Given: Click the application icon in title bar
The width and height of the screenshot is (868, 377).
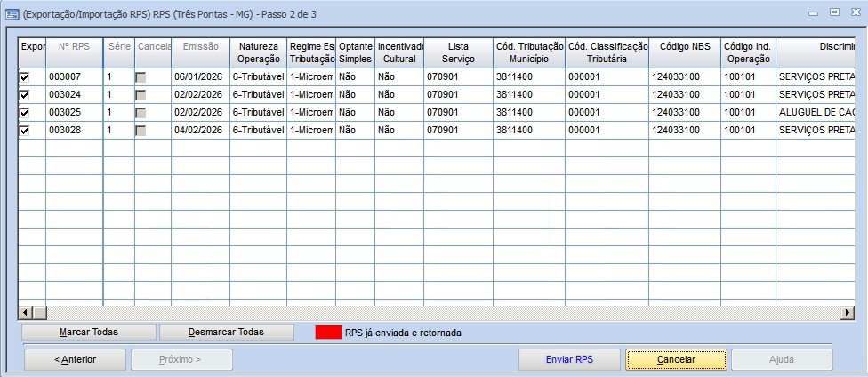Looking at the screenshot, I should pyautogui.click(x=12, y=13).
